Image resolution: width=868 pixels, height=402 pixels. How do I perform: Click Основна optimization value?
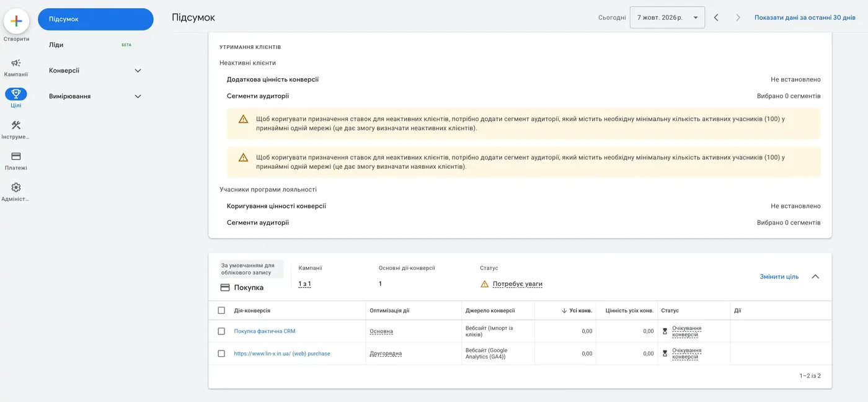click(x=381, y=331)
